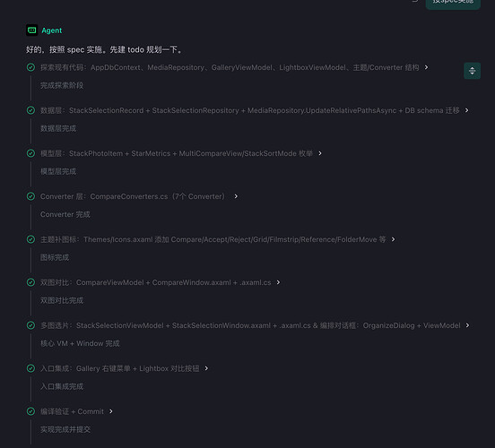Click the check icon beside 模型层 step
Viewport: 495px width, 448px height.
click(30, 153)
